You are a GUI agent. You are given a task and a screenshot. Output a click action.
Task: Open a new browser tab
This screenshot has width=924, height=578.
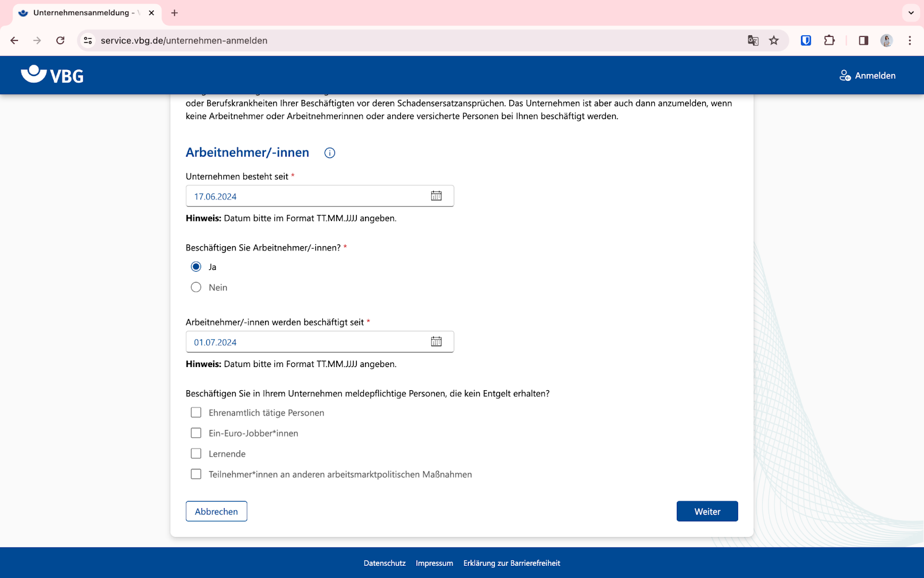coord(174,13)
